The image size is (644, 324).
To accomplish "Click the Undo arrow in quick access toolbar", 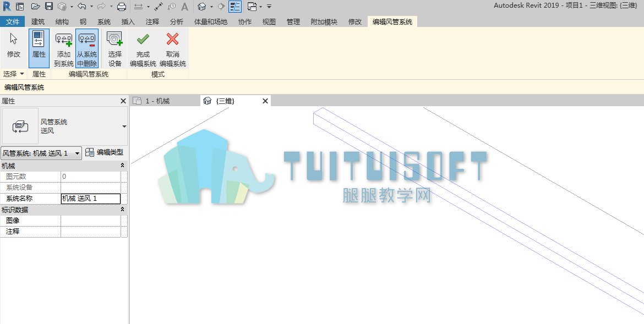I will click(81, 6).
